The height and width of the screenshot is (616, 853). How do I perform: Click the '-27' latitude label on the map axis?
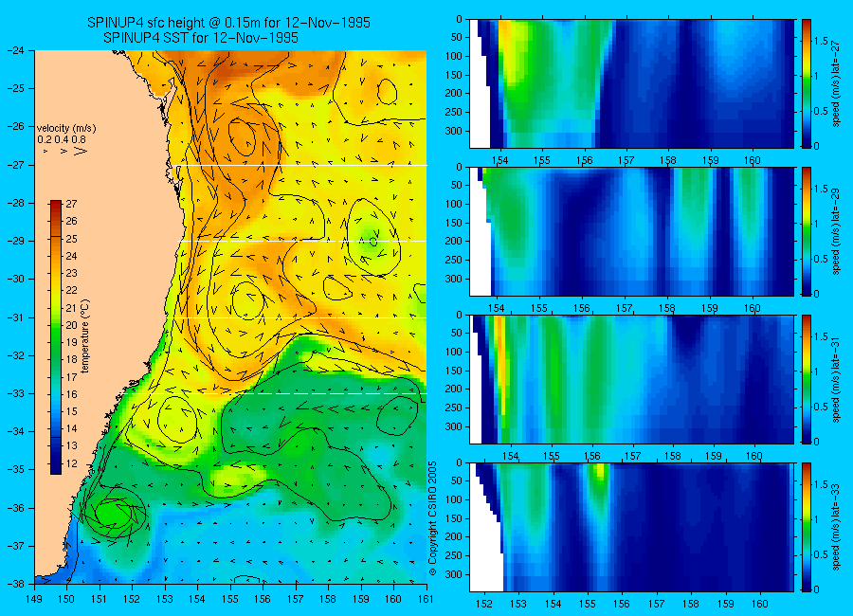click(14, 165)
